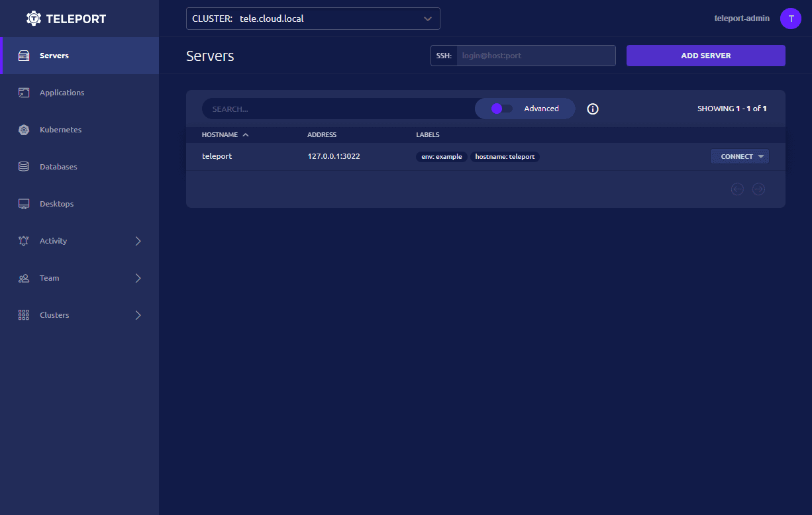Image resolution: width=812 pixels, height=515 pixels.
Task: Open the Desktops section
Action: tap(79, 204)
